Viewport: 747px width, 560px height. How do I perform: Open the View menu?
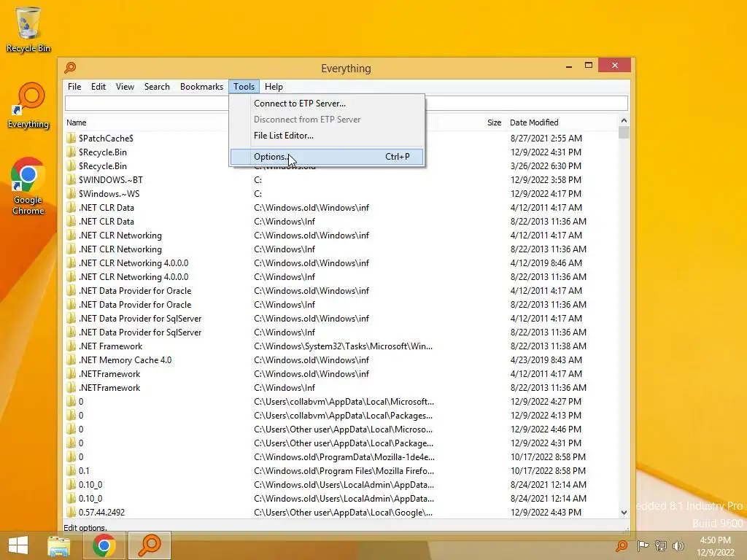[125, 87]
